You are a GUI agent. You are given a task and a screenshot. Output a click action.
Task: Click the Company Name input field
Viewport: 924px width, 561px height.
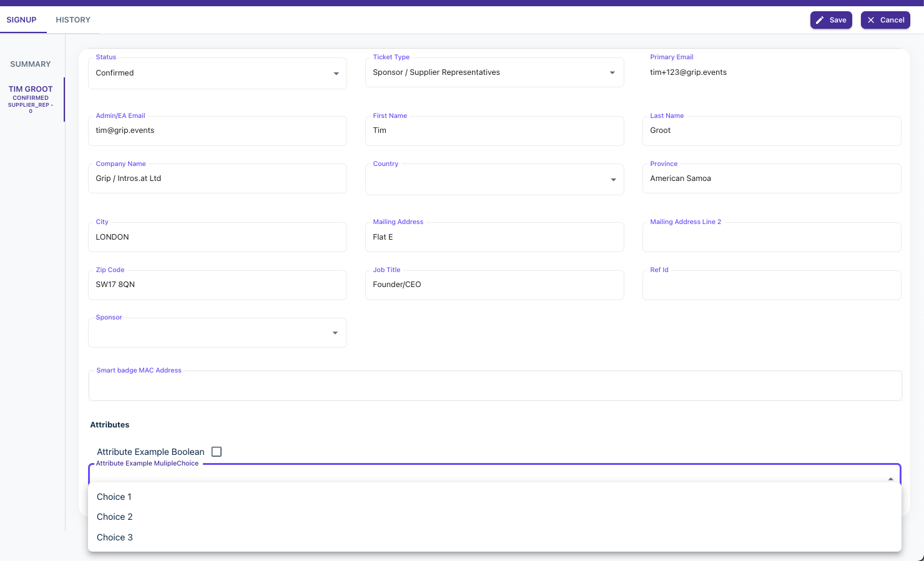pos(217,178)
